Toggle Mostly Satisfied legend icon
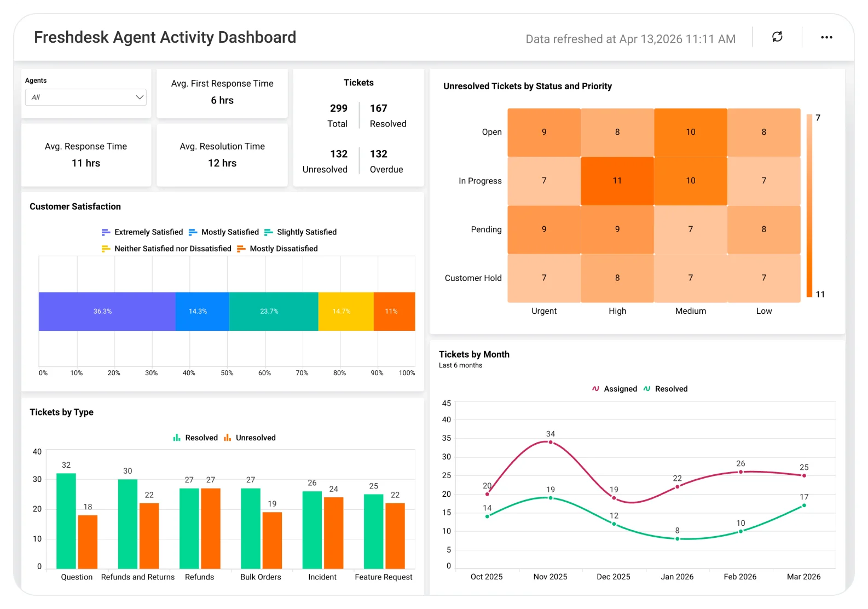The image size is (868, 609). click(193, 232)
